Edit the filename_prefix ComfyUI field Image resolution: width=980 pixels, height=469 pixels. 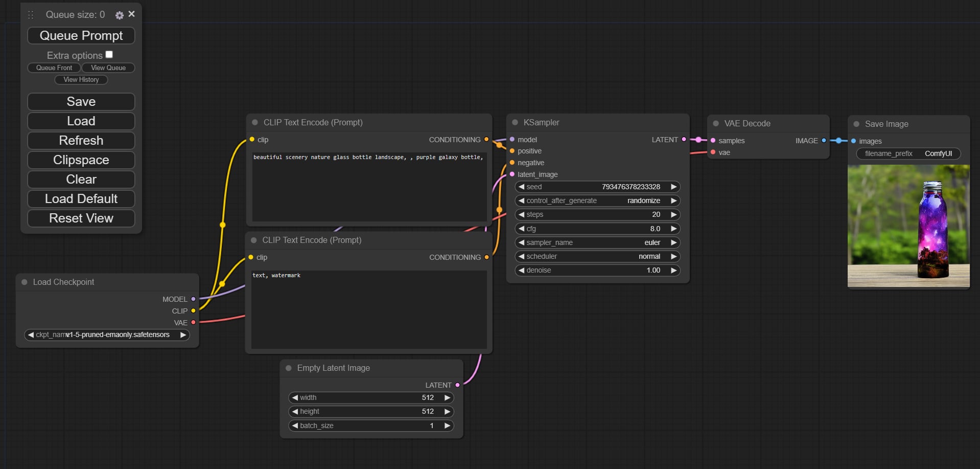[x=908, y=153]
